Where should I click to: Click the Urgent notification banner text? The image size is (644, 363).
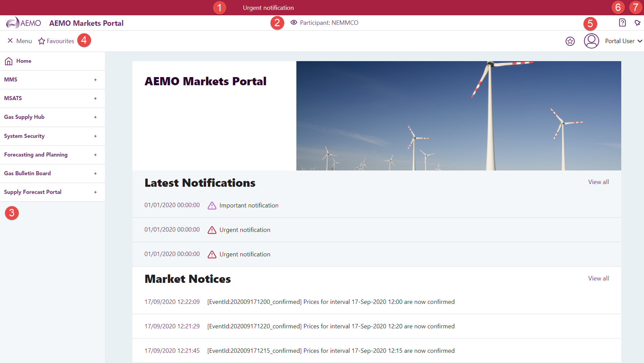pos(268,8)
